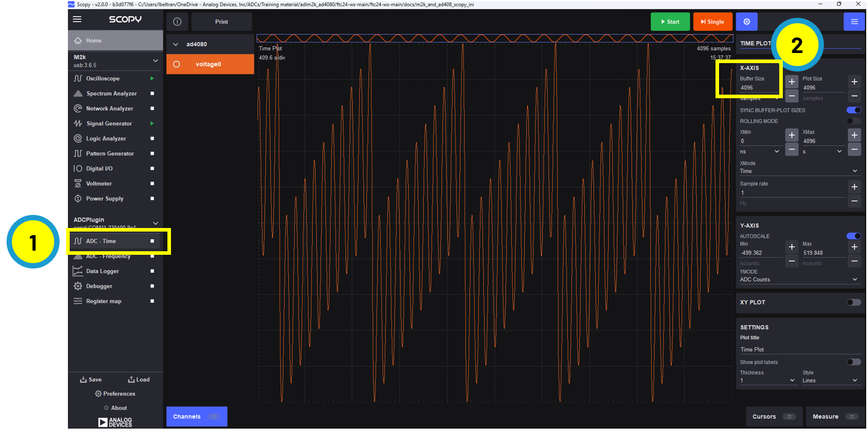Open the Network Analyzer instrument
This screenshot has width=868, height=431.
pyautogui.click(x=109, y=108)
